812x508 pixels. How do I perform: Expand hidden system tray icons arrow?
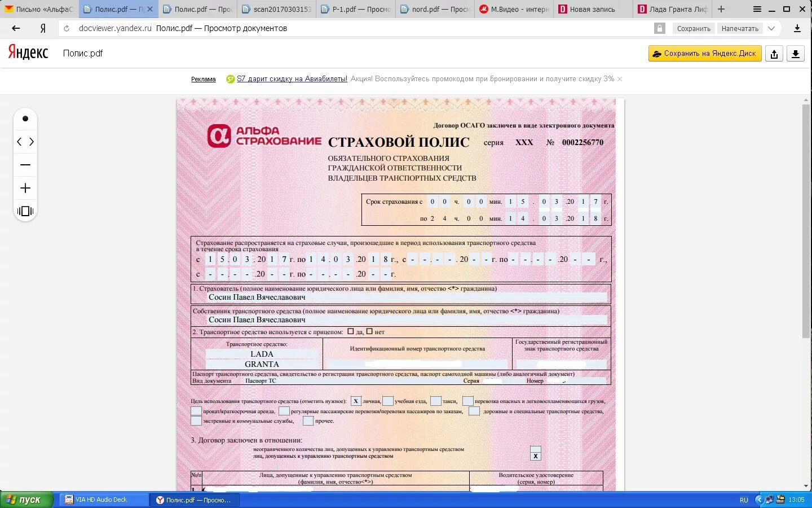[x=758, y=500]
